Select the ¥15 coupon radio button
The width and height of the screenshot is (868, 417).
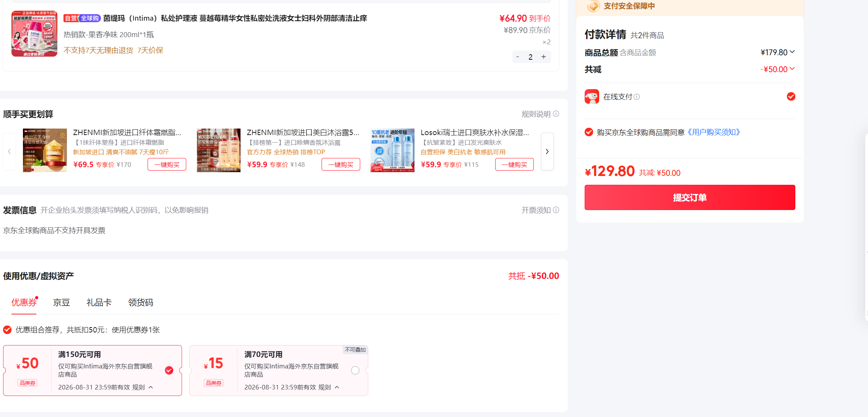coord(355,370)
